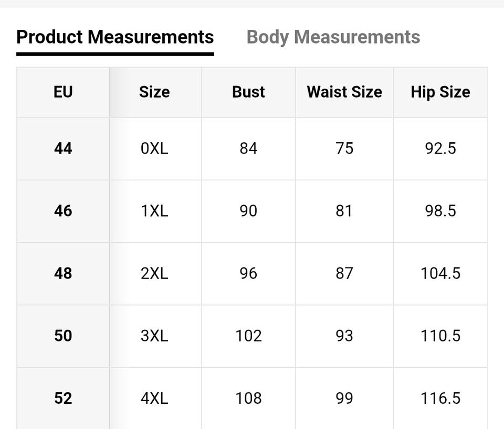Click the Waist Size column header
504x429 pixels.
(x=344, y=92)
